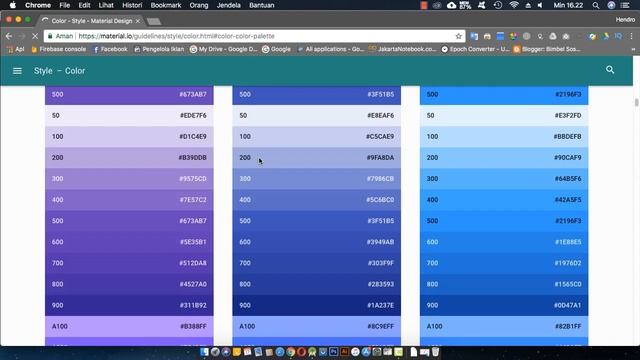
Task: Open the page search icon
Action: click(610, 70)
